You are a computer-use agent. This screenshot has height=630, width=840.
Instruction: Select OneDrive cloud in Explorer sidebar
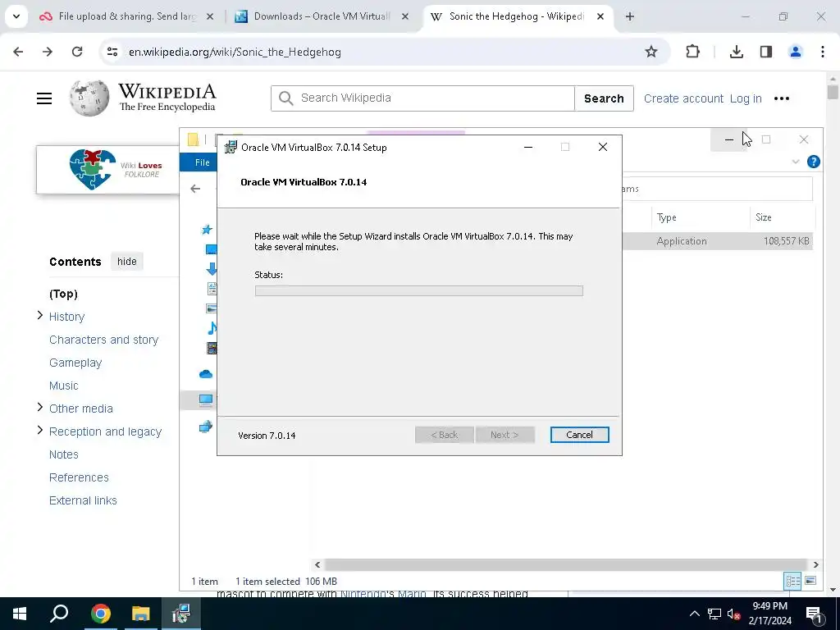[206, 374]
